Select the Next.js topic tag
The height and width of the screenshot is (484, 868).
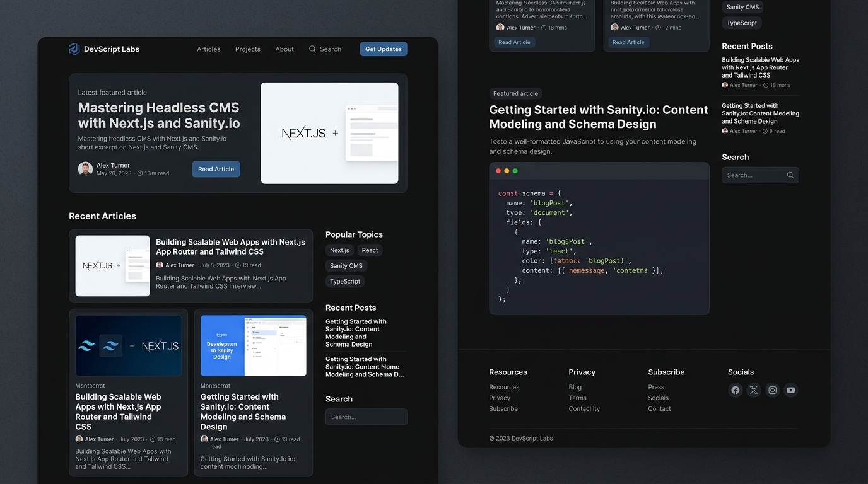pyautogui.click(x=339, y=250)
